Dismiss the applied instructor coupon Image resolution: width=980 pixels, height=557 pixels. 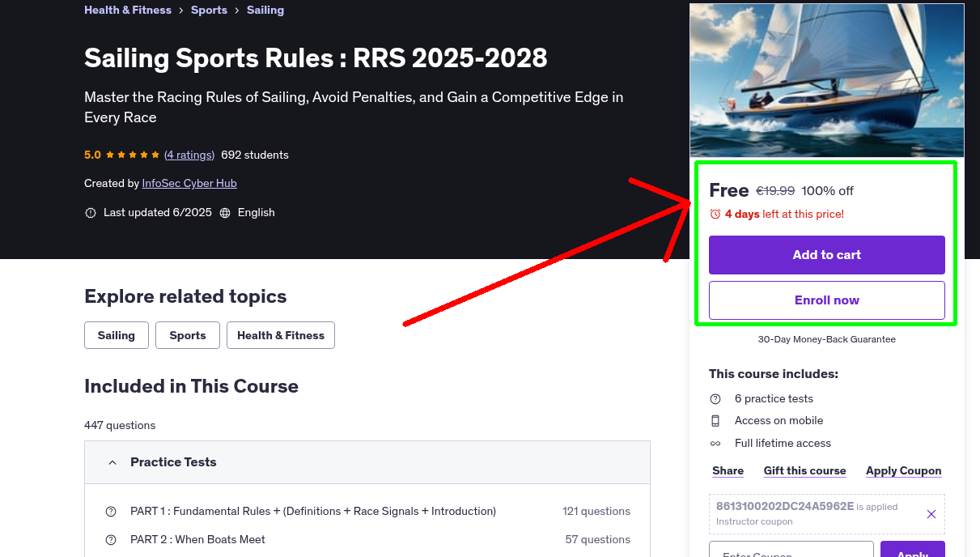[931, 514]
